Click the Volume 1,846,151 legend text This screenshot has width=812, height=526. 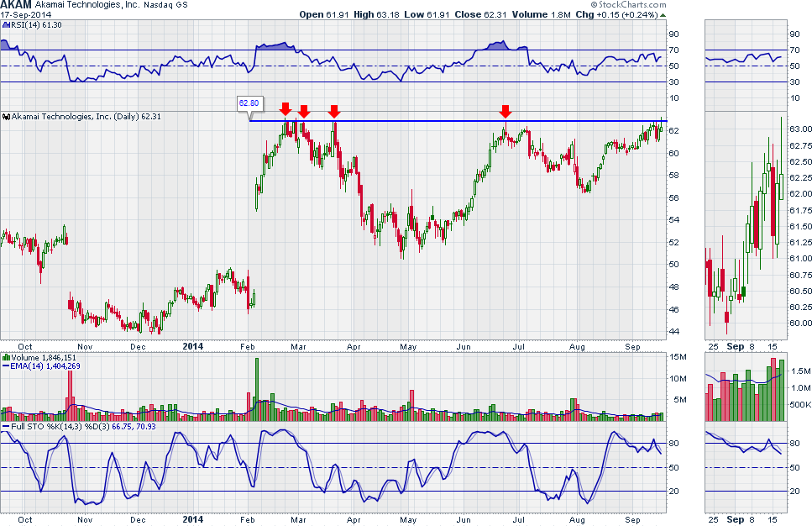tap(44, 358)
